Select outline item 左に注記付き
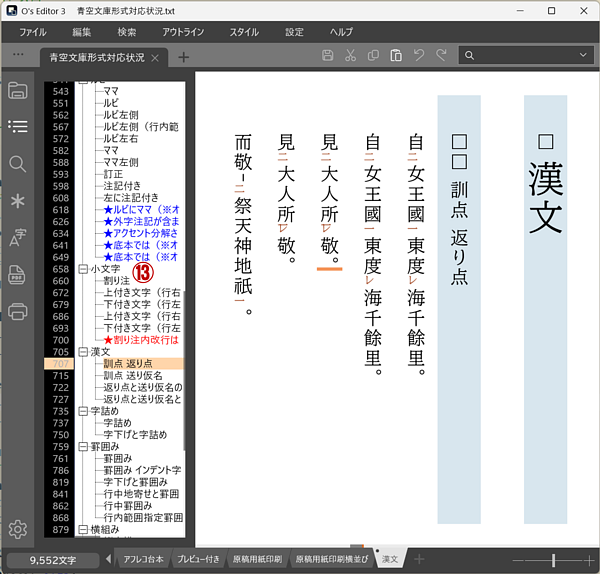 [x=131, y=197]
